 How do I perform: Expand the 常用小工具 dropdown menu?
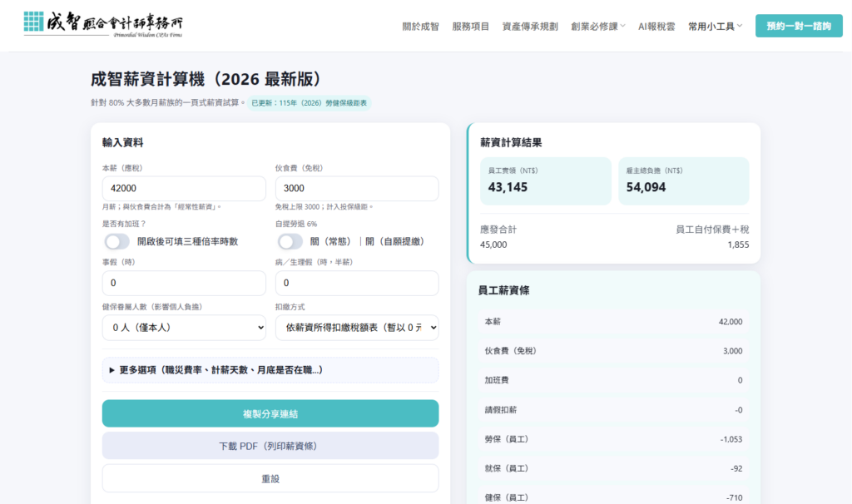click(x=715, y=27)
